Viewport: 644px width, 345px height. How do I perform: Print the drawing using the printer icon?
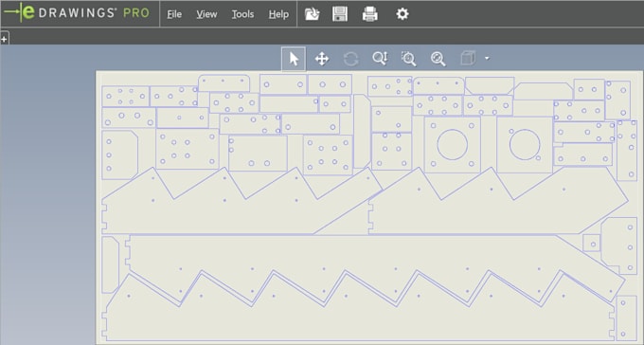(x=370, y=14)
